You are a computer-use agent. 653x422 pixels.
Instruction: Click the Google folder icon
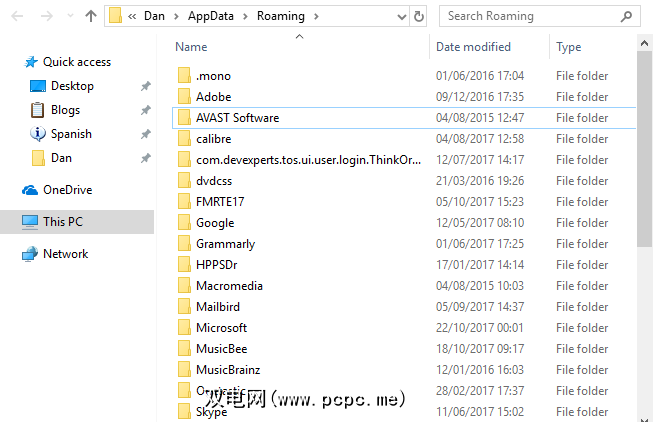(184, 222)
